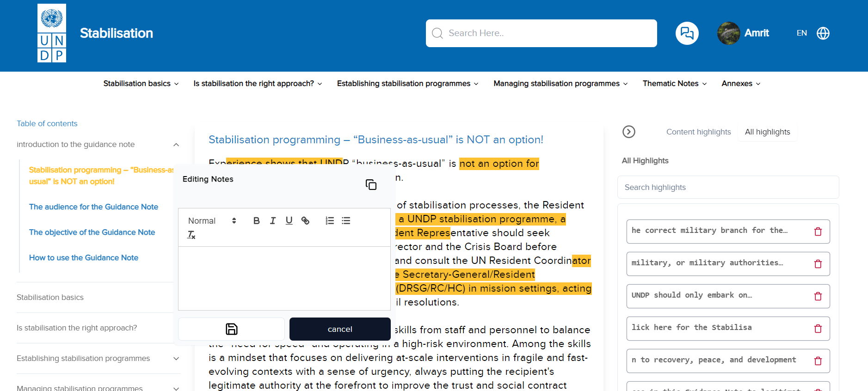
Task: Toggle italic formatting in the notes editor
Action: coord(273,221)
